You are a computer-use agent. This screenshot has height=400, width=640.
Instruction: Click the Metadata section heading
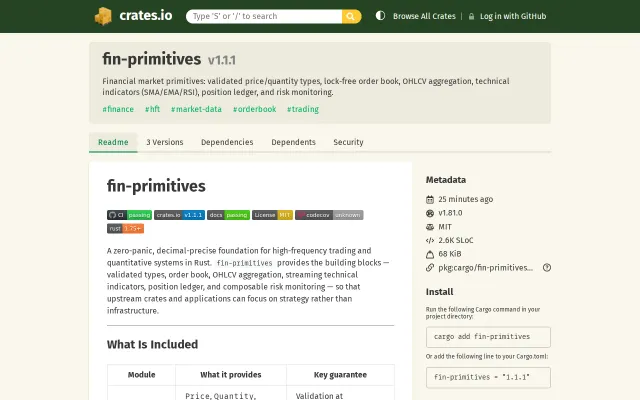coord(446,180)
